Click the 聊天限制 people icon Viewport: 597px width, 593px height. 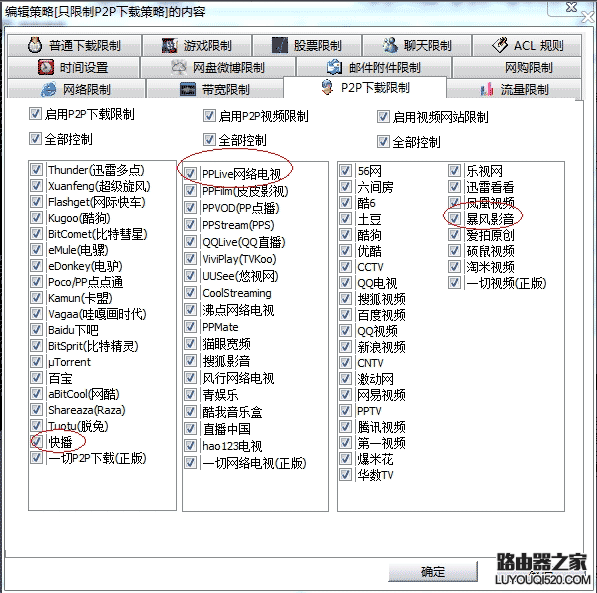390,45
